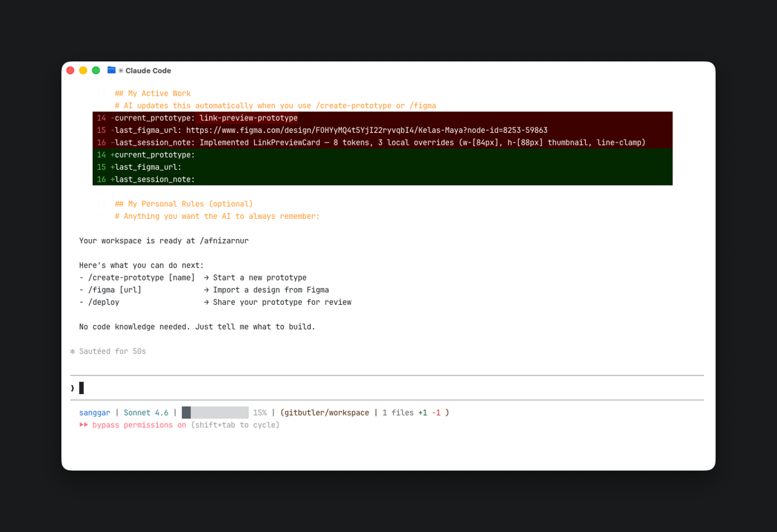Image resolution: width=777 pixels, height=532 pixels.
Task: Click the 15% context usage progress bar
Action: (x=215, y=412)
